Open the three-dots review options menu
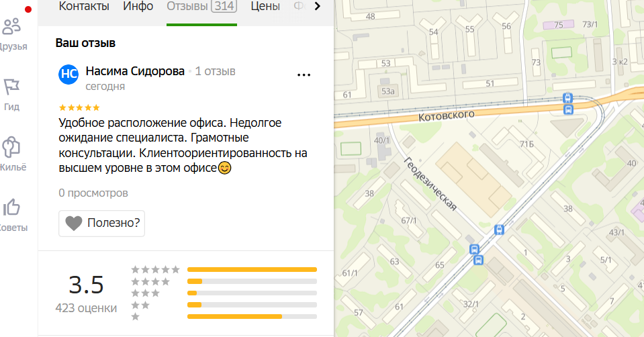Viewport: 644px width, 337px height. pos(304,75)
